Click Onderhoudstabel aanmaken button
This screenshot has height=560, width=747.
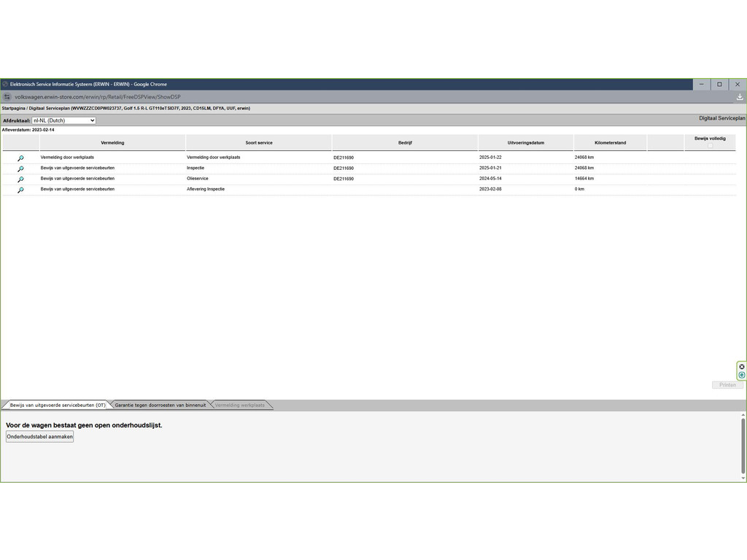pos(40,437)
